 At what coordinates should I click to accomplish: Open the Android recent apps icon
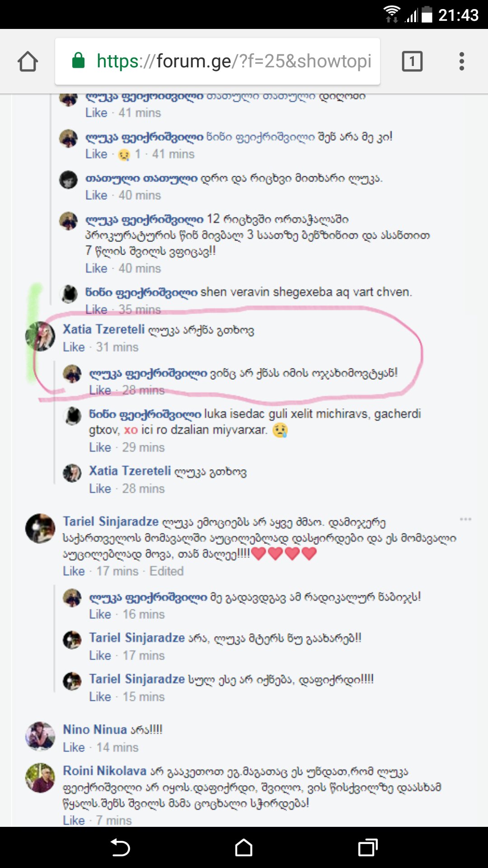click(x=368, y=848)
